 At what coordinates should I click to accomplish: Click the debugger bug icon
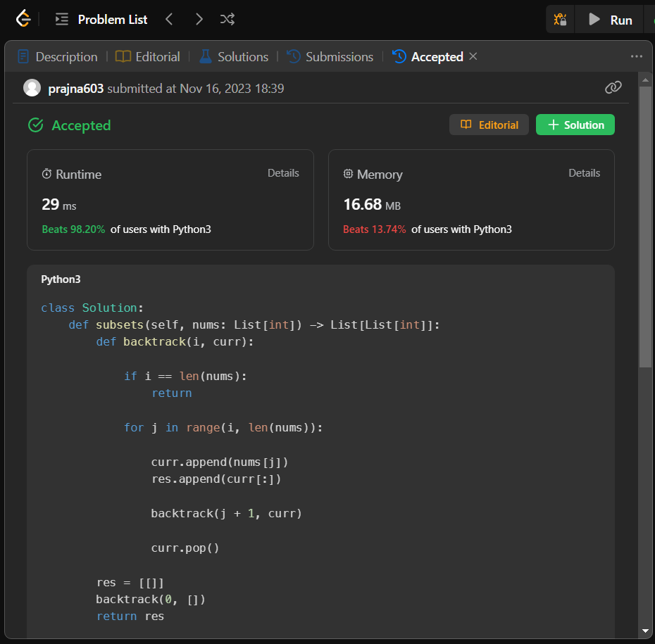[x=561, y=20]
